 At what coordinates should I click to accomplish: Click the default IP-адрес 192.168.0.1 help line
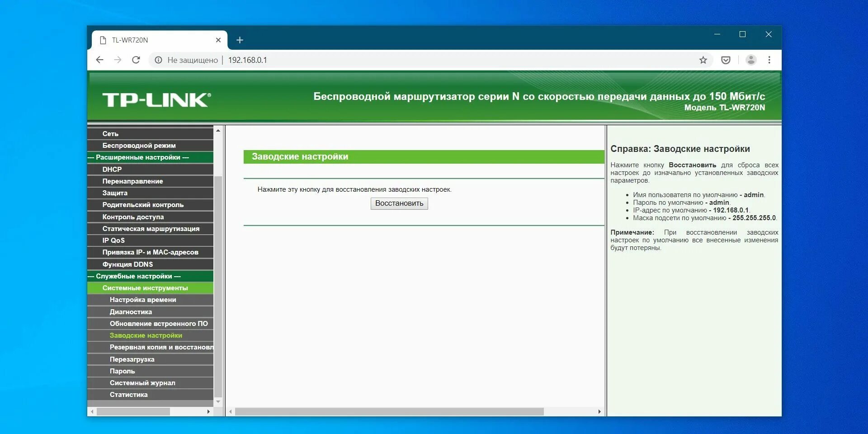point(691,210)
